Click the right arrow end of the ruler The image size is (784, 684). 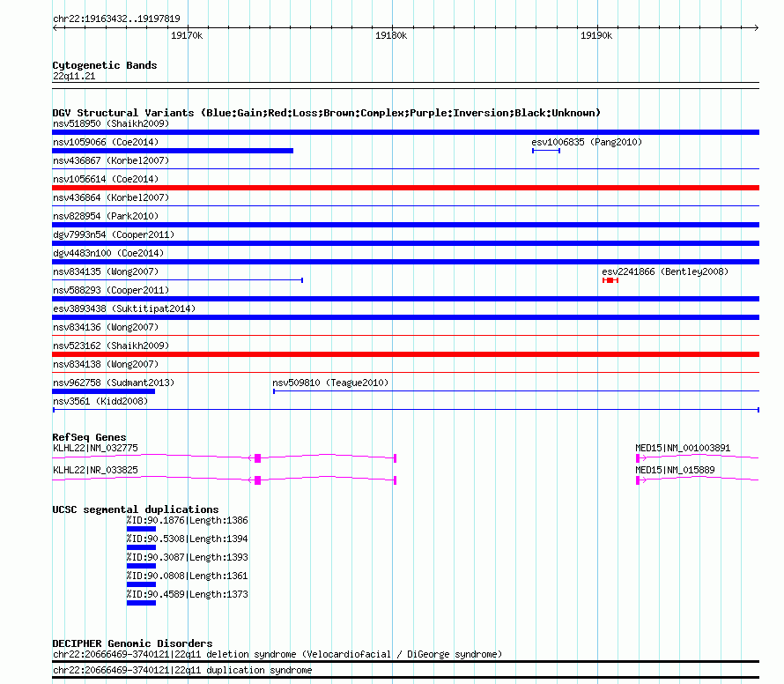pyautogui.click(x=757, y=28)
